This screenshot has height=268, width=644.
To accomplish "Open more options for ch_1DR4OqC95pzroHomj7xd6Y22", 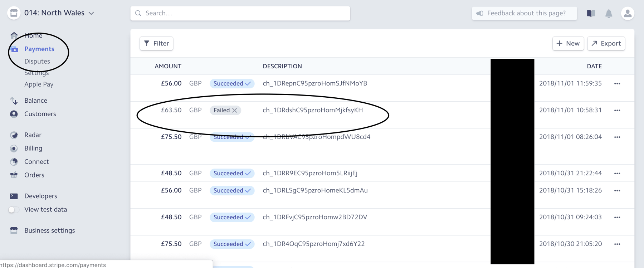I will coord(617,244).
